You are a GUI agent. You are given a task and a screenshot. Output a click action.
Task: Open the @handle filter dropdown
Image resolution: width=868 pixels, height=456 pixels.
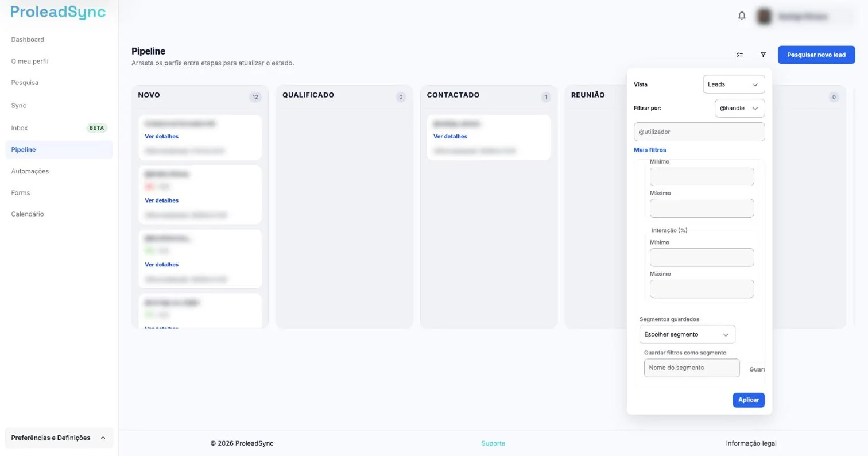(x=739, y=108)
